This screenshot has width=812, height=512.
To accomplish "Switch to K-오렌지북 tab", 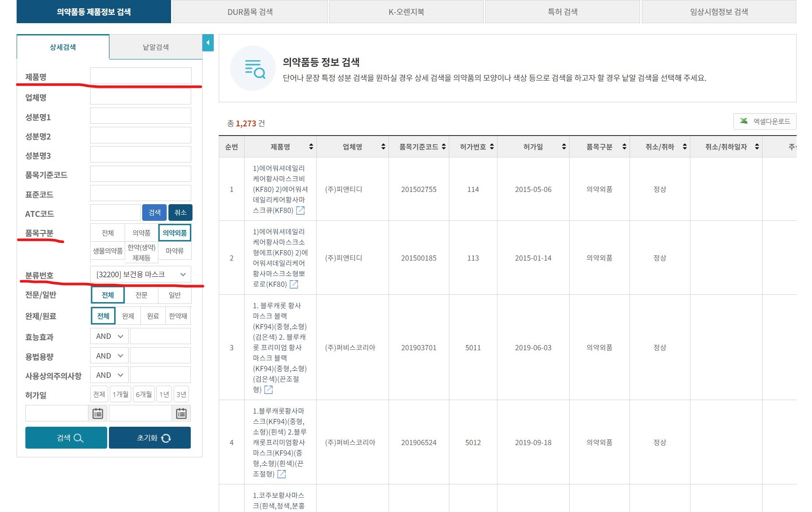I will tap(406, 12).
